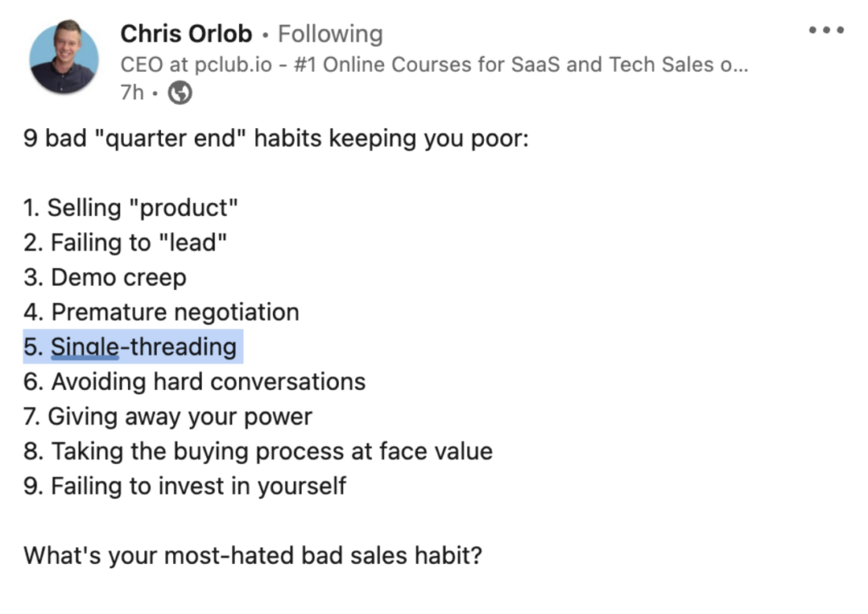
Task: Open the three-dot post options menu
Action: click(x=826, y=31)
